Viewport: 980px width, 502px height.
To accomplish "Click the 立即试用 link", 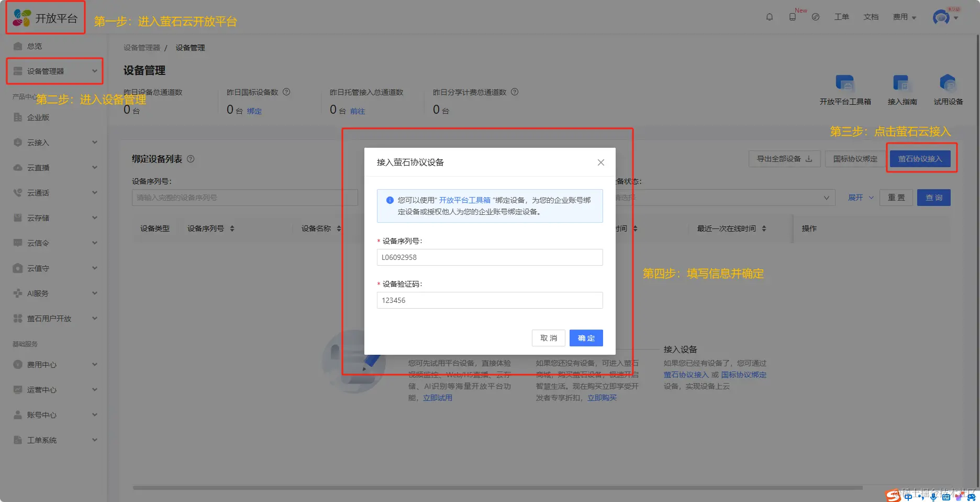I will tap(438, 398).
